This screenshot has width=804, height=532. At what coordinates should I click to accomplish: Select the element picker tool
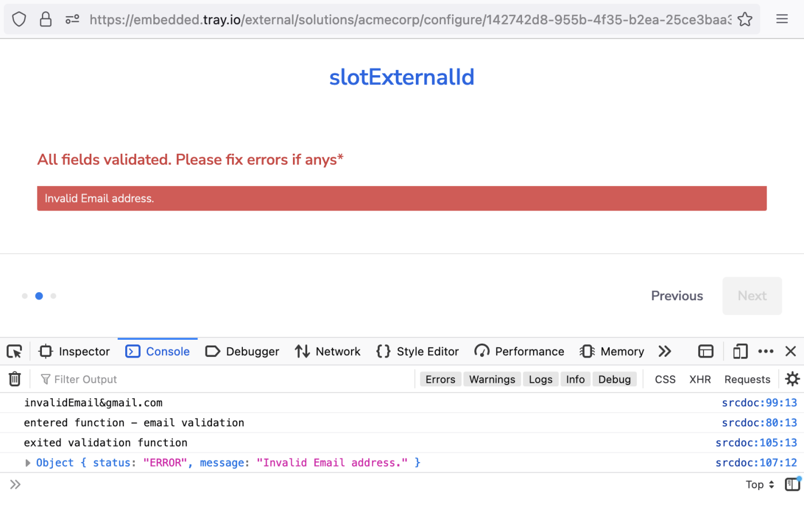14,351
